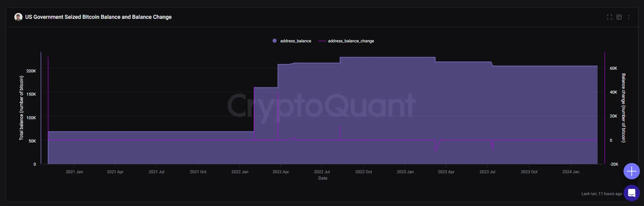Screen dimensions: 644x206
Task: Click the '100K' left axis value
Action: (31, 118)
